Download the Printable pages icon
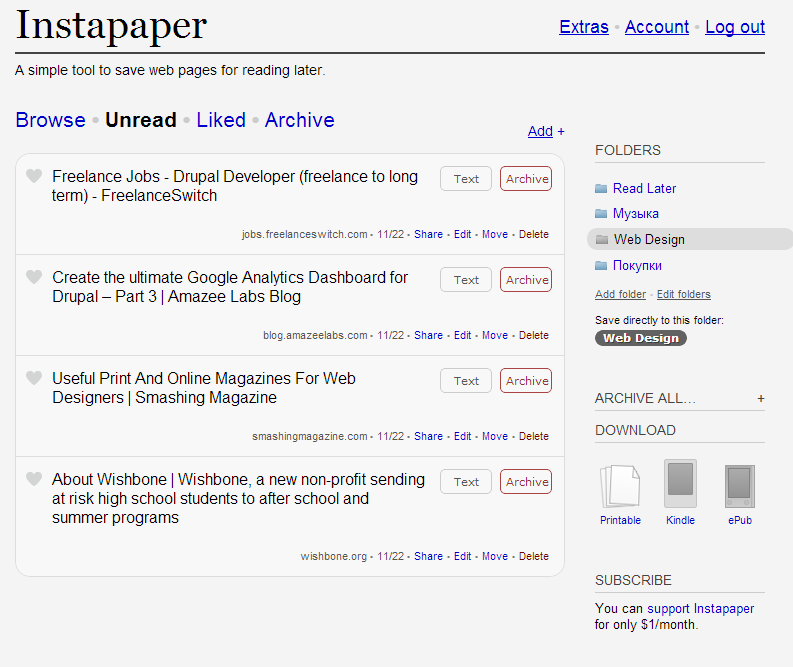This screenshot has width=793, height=667. point(620,486)
